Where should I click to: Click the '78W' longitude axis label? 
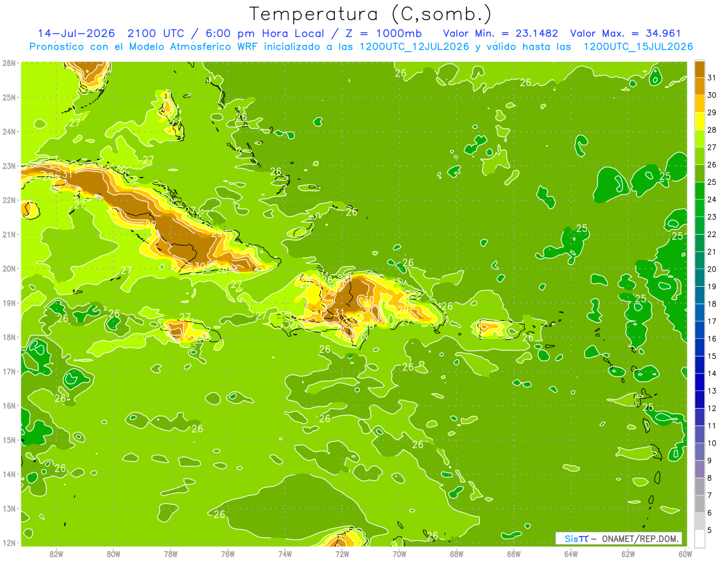(170, 554)
